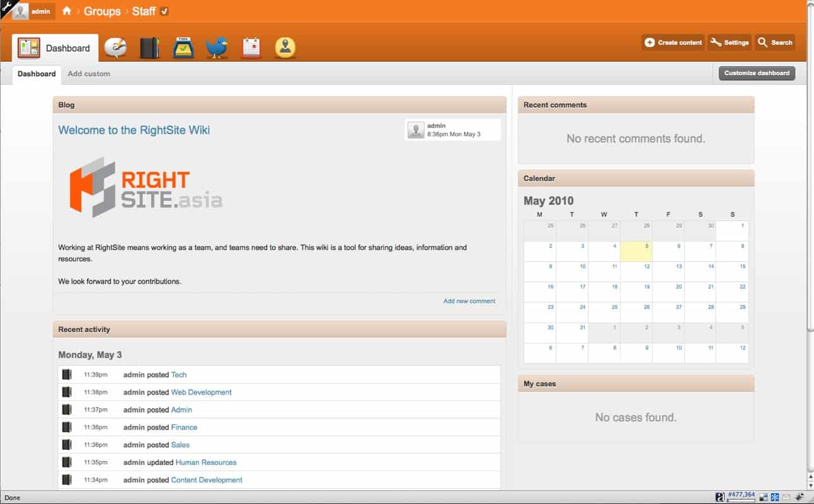
Task: Open the Blog speech-bubble icon
Action: (115, 48)
